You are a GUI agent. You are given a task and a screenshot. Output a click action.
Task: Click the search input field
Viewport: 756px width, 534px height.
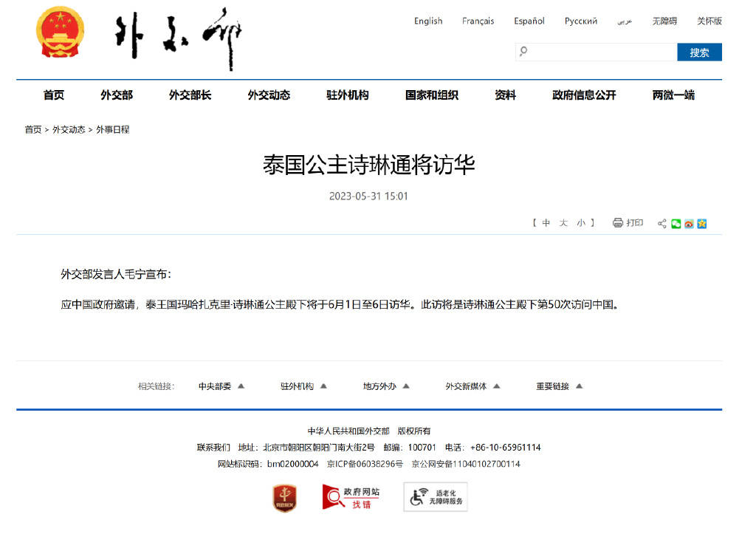point(598,52)
